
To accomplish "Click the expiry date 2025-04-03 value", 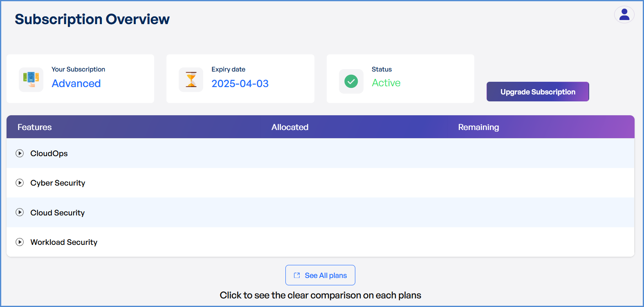I will click(240, 83).
